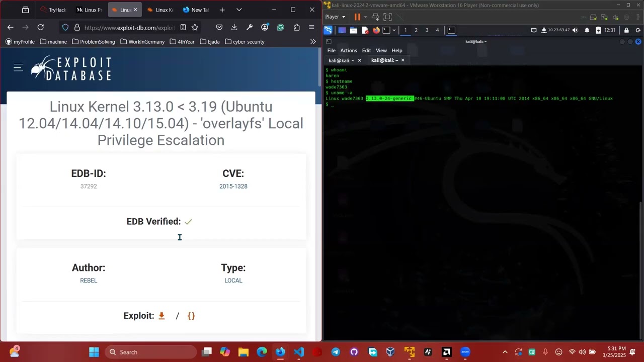Launch the terminal from the Kali panel
Screen dimensions: 644x362
tap(386, 30)
